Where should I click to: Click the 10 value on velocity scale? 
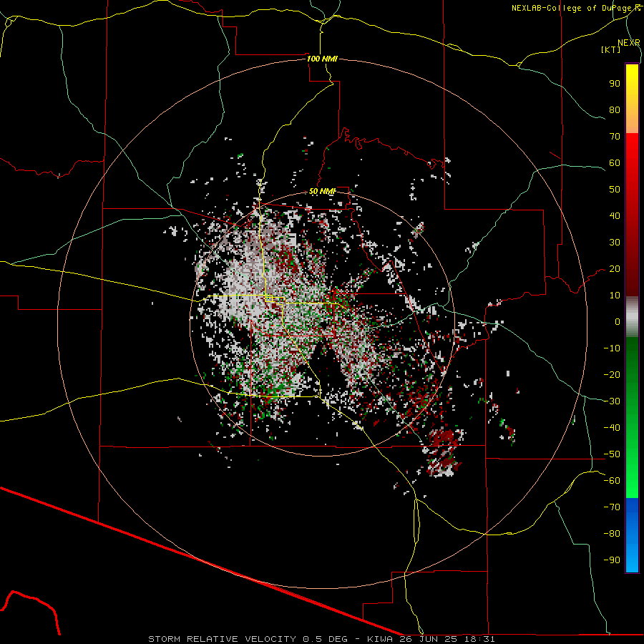615,296
